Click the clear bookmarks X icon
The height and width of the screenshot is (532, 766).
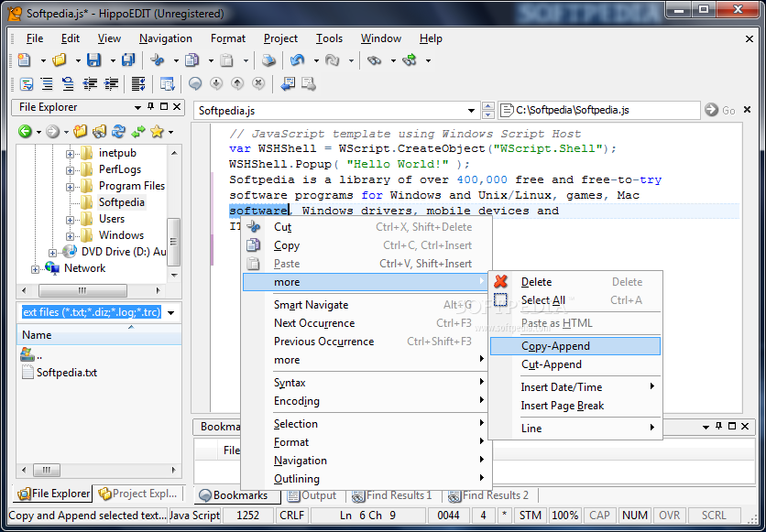point(258,84)
